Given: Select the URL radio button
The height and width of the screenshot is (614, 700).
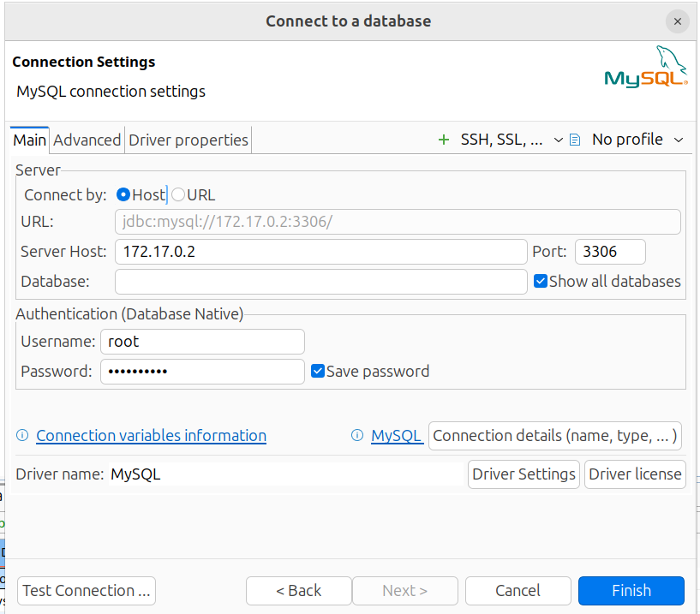Looking at the screenshot, I should coord(178,195).
